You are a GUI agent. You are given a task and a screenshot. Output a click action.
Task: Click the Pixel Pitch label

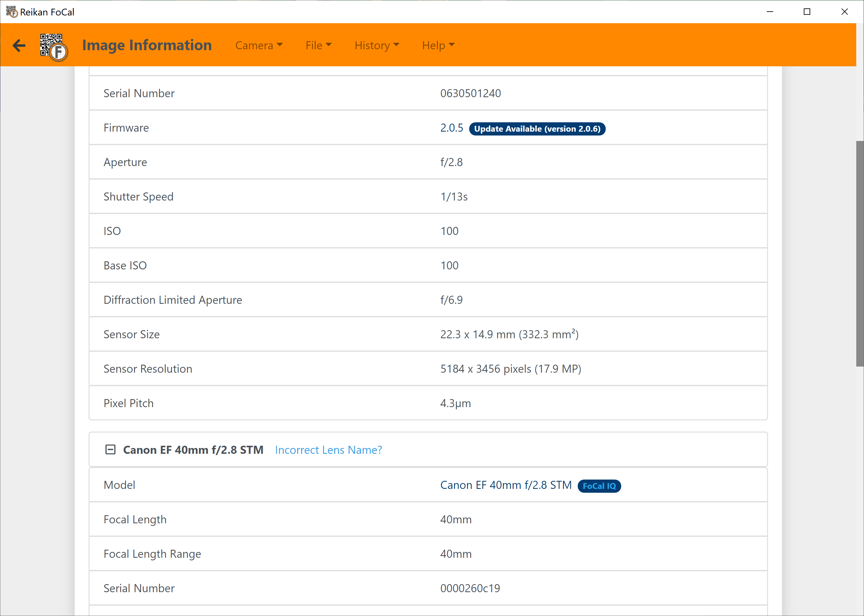pyautogui.click(x=128, y=404)
